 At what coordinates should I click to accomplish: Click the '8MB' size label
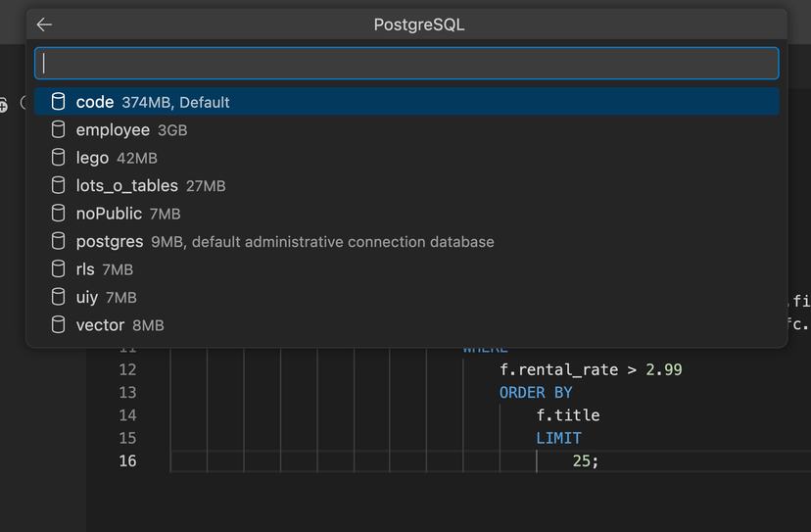[x=148, y=325]
